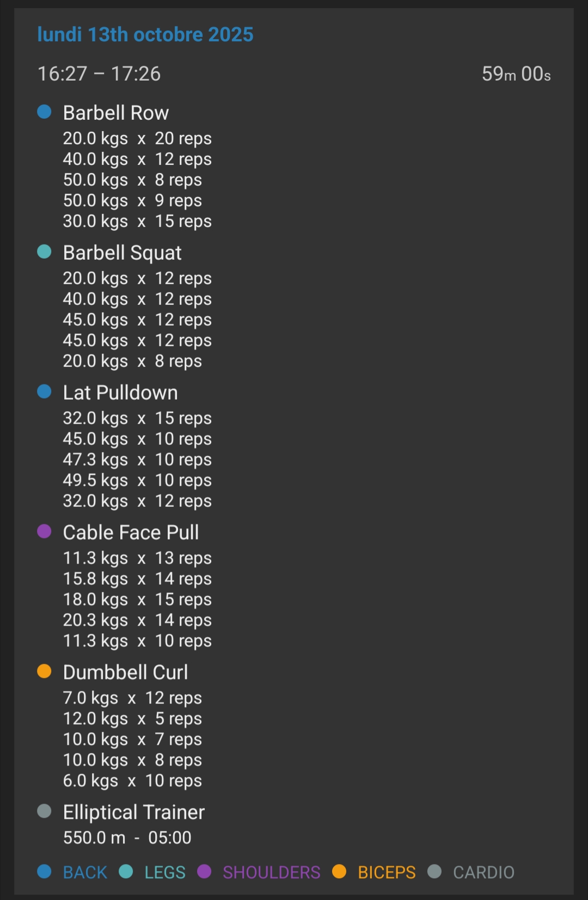Select the CARDIO category label
Image resolution: width=588 pixels, height=900 pixels.
(x=483, y=872)
